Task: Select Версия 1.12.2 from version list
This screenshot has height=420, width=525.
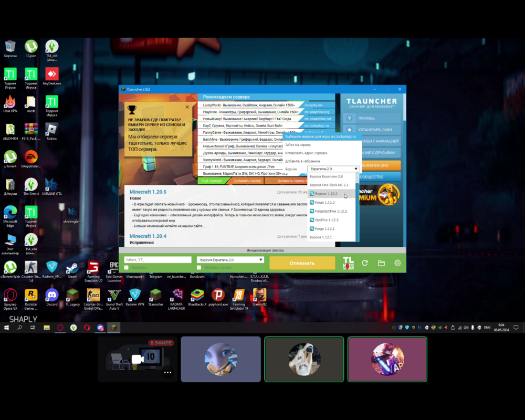Action: coord(331,194)
